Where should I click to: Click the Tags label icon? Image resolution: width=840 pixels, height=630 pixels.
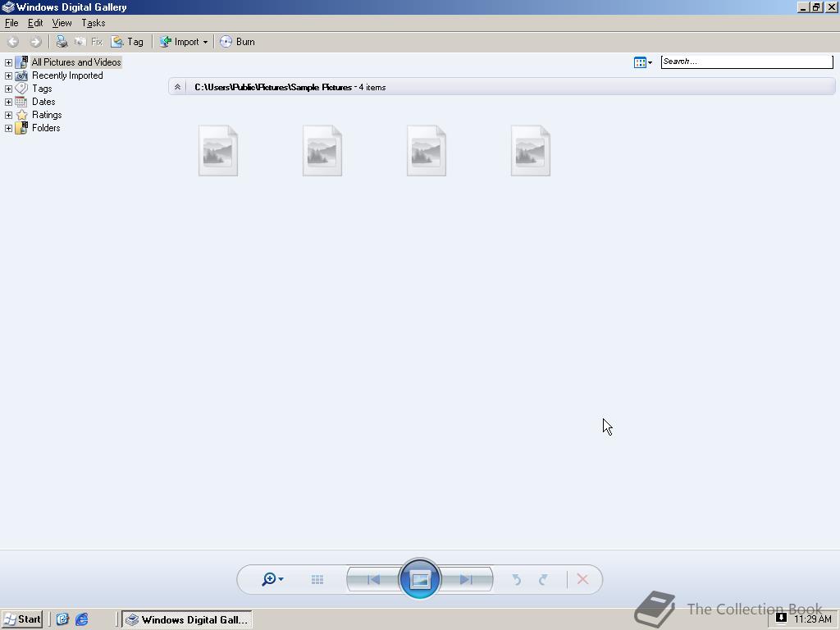[x=21, y=89]
